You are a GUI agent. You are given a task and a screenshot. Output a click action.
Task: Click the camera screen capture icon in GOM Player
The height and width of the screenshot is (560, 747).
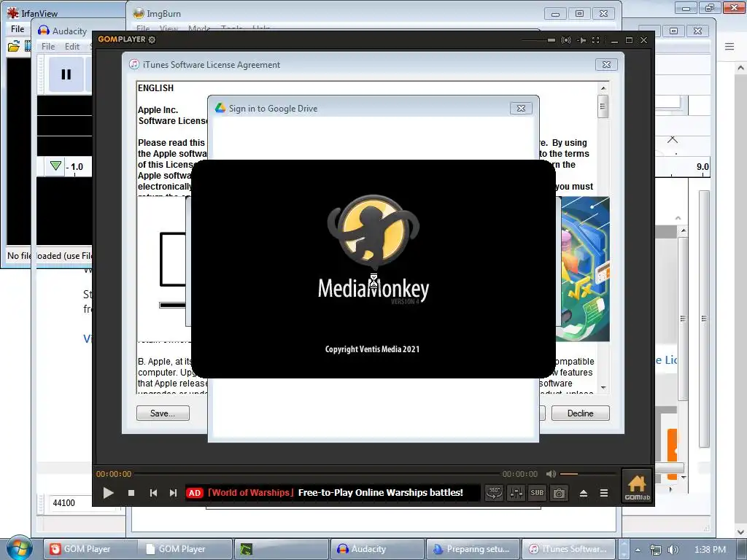(559, 493)
